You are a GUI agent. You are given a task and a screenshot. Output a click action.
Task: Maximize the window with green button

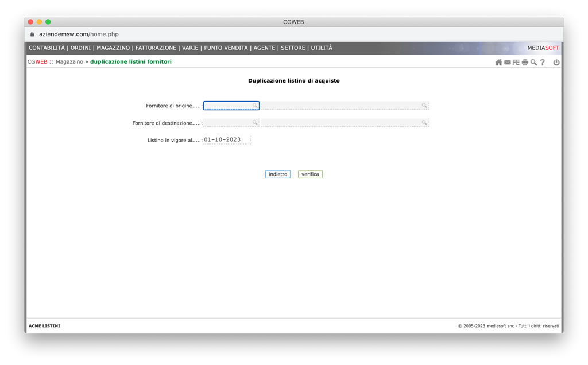click(x=48, y=22)
